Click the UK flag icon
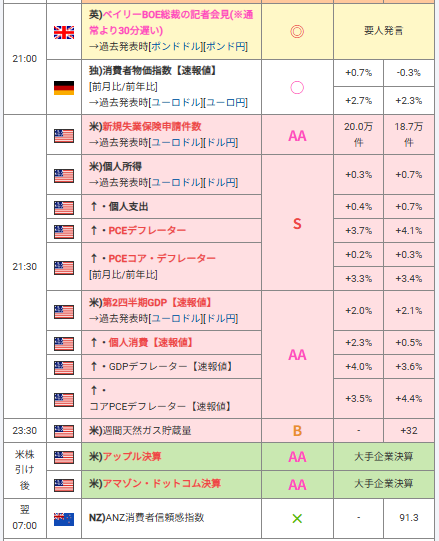Image resolution: width=439 pixels, height=541 pixels. 64,32
